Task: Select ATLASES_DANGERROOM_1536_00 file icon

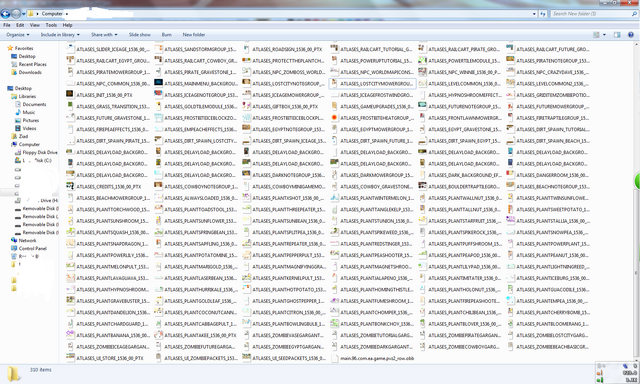Action: pos(510,175)
